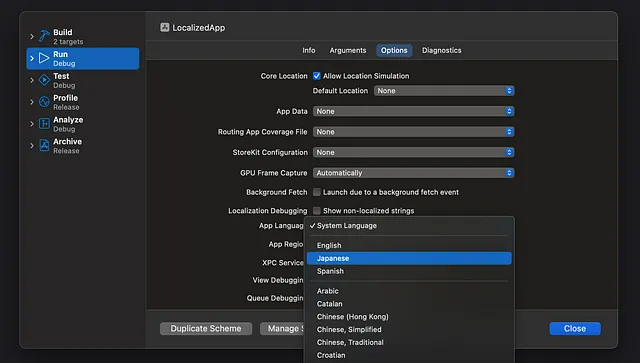Expand the Archive action disclosure arrow

[32, 145]
